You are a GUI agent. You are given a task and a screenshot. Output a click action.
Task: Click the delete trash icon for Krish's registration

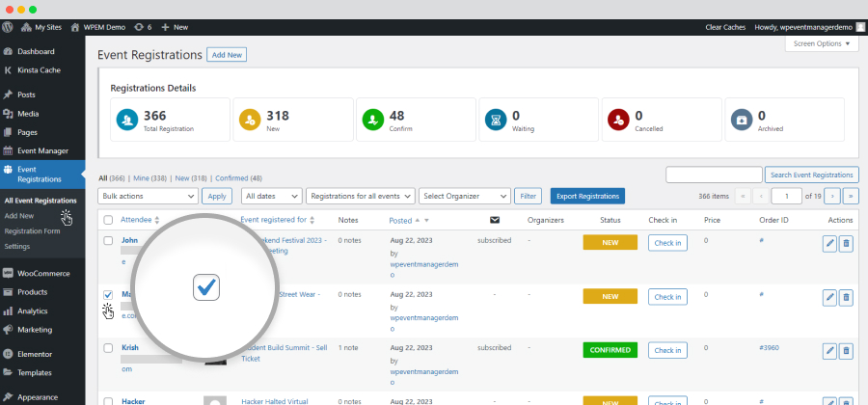846,349
